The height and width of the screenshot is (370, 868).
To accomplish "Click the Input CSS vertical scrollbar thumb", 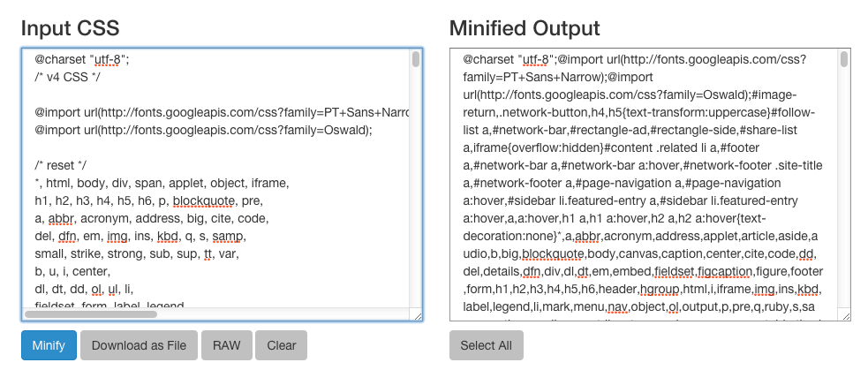I will pyautogui.click(x=416, y=58).
